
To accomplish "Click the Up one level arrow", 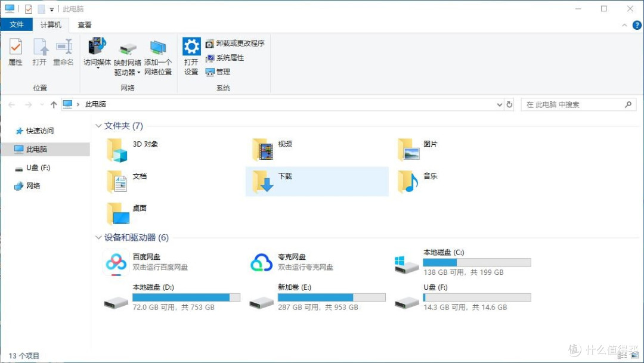I will [x=54, y=105].
